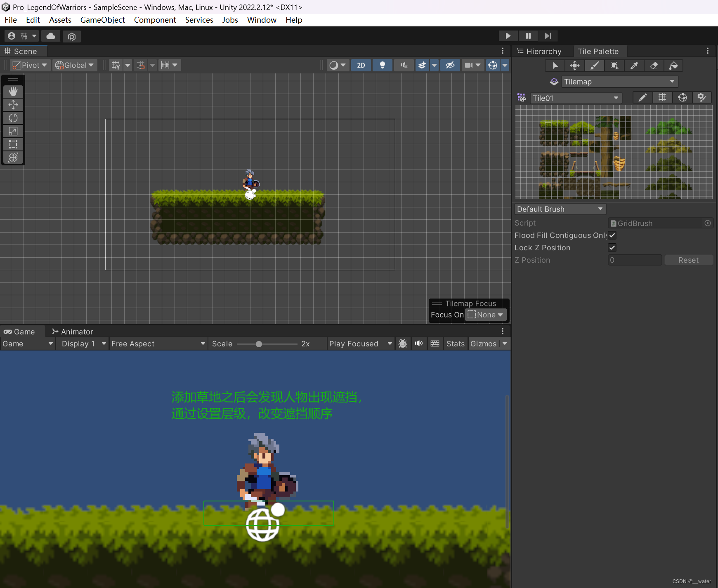Click the Z Position input field

coord(635,260)
